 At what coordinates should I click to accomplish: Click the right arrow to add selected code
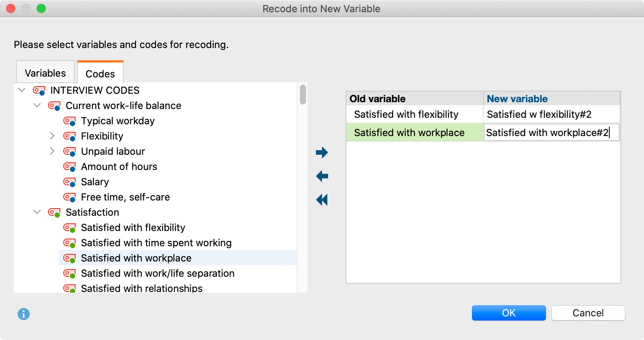(x=322, y=152)
